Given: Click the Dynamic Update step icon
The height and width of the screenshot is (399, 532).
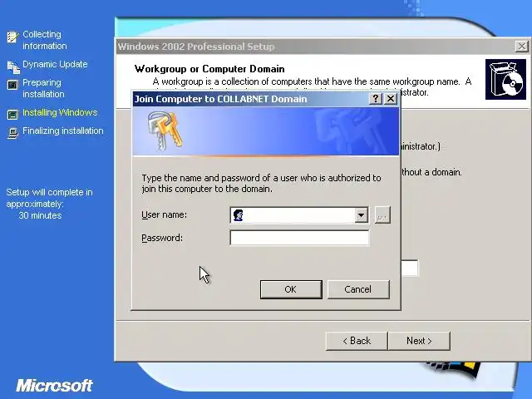Looking at the screenshot, I should [13, 66].
